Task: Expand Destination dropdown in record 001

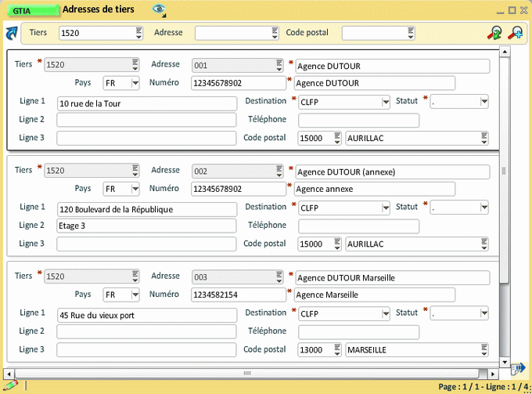Action: pos(386,102)
